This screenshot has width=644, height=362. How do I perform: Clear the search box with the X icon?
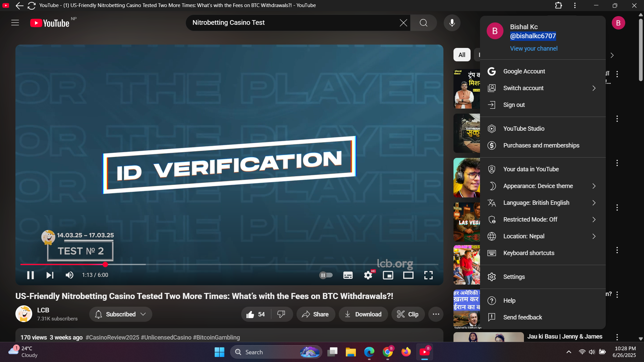pyautogui.click(x=403, y=23)
